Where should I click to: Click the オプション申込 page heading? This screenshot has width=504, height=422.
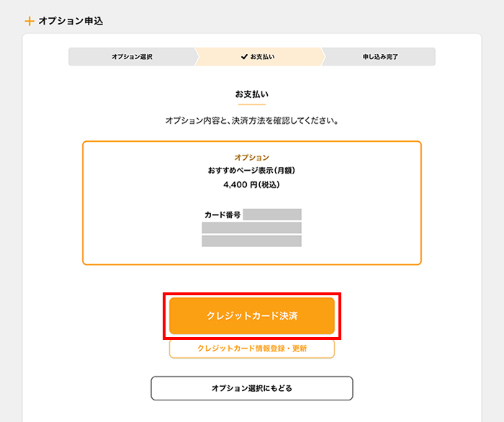click(x=71, y=22)
